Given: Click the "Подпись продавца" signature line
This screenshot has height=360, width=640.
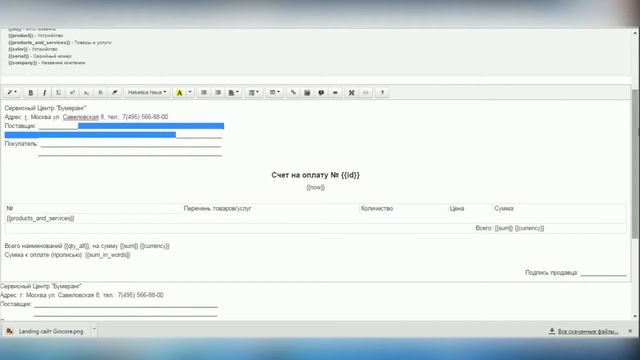Looking at the screenshot, I should pos(576,273).
